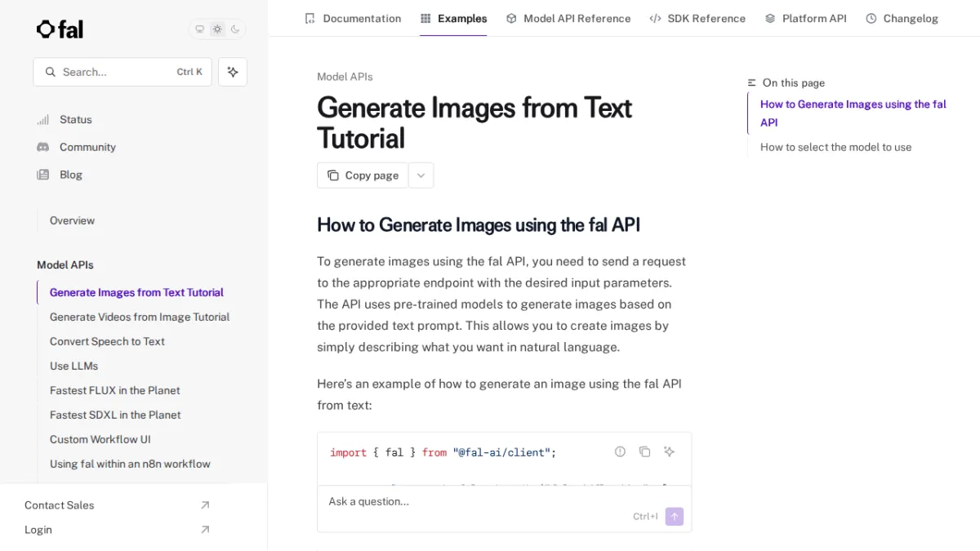Open SDK Reference tab
This screenshot has width=980, height=551.
pos(697,18)
